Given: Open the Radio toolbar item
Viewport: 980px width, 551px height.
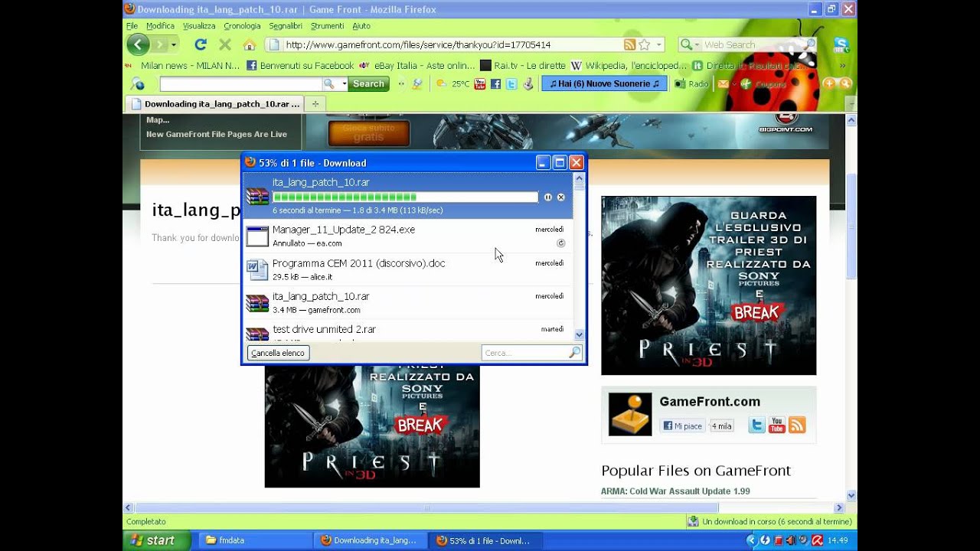Looking at the screenshot, I should point(691,84).
